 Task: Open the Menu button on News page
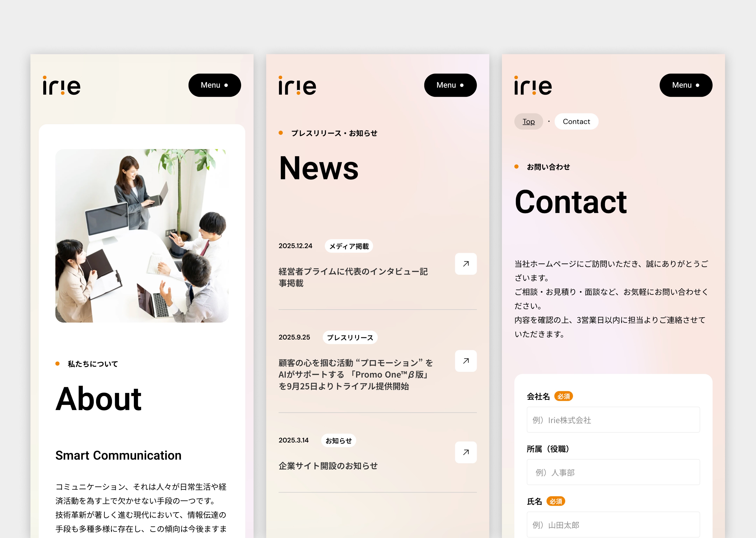(450, 85)
